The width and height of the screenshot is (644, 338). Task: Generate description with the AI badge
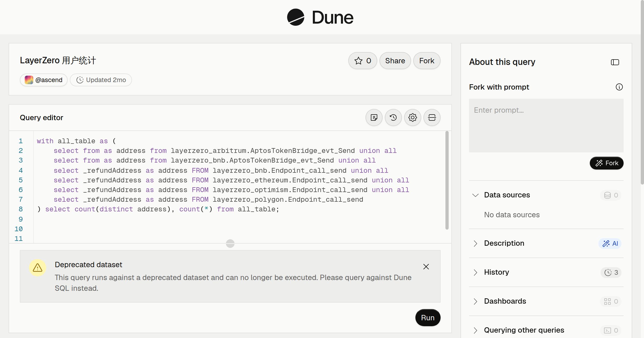tap(610, 243)
